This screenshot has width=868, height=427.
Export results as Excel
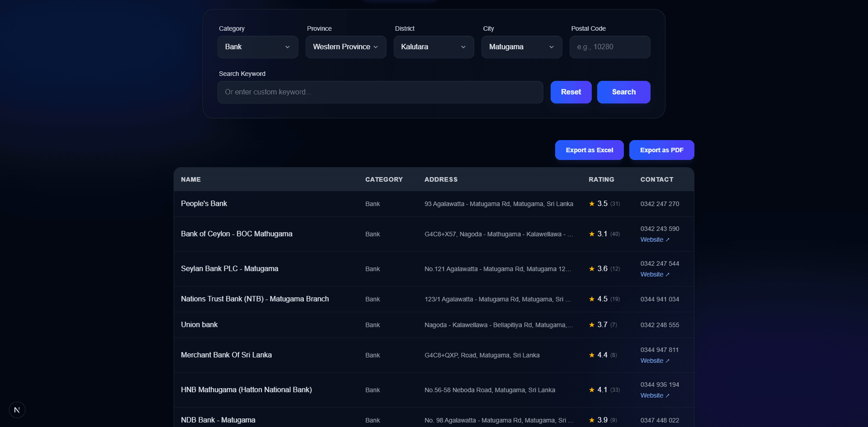(x=590, y=150)
